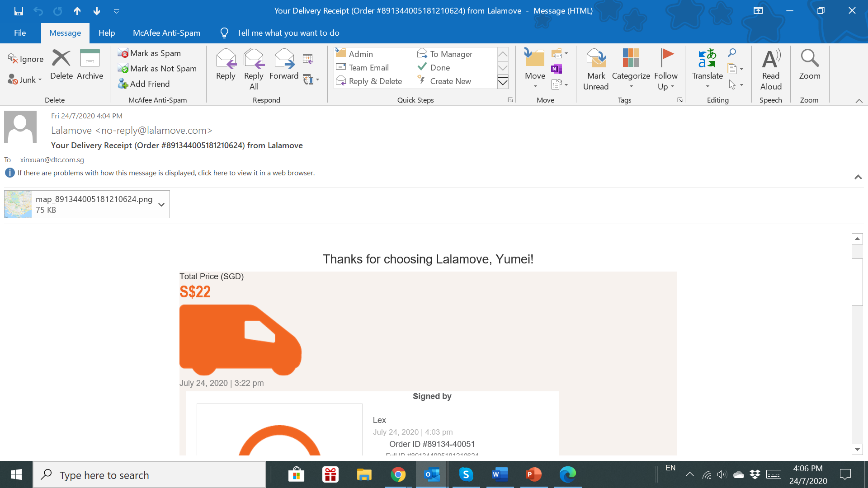This screenshot has height=488, width=868.
Task: Click the Windows Start button
Action: 16,474
